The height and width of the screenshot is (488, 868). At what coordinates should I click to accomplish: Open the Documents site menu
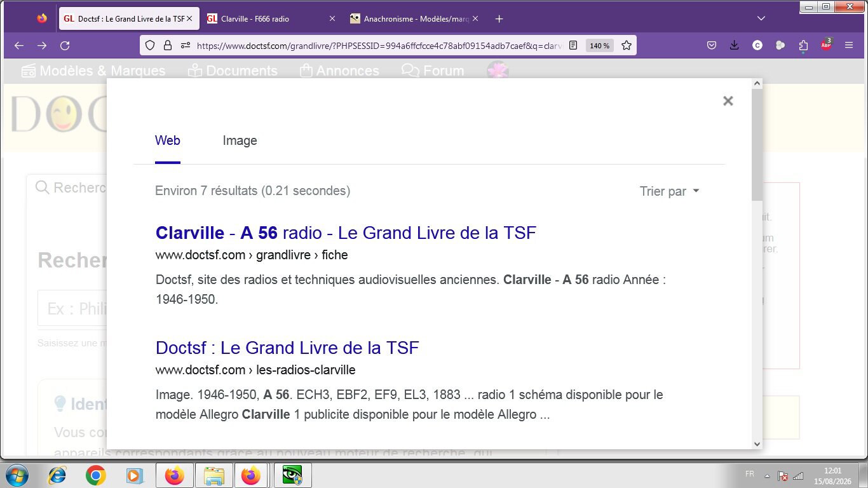[x=233, y=71]
